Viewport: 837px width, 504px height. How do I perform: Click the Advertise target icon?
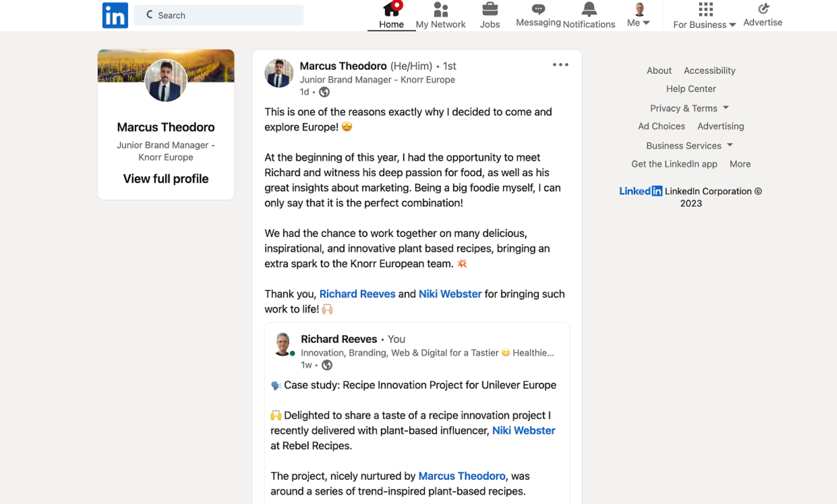click(x=763, y=8)
